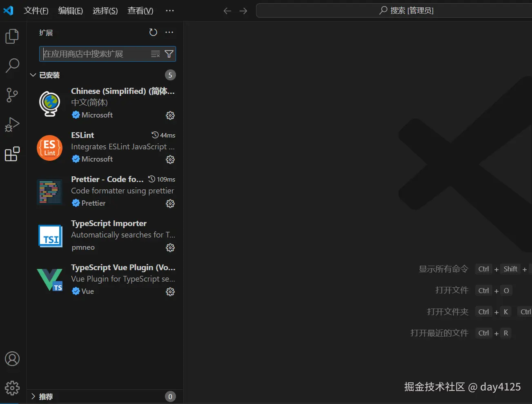Screen dimensions: 532x404
Task: Go forward with the right arrow
Action: tap(243, 11)
